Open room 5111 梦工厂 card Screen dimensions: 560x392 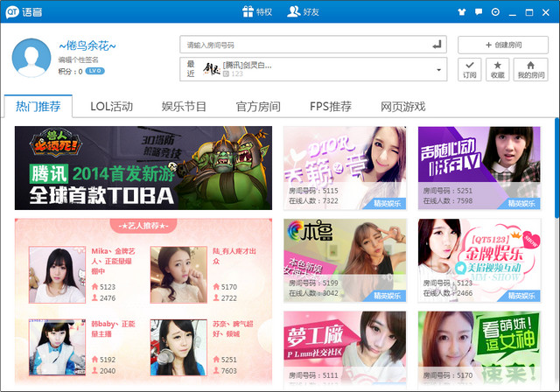pyautogui.click(x=345, y=350)
